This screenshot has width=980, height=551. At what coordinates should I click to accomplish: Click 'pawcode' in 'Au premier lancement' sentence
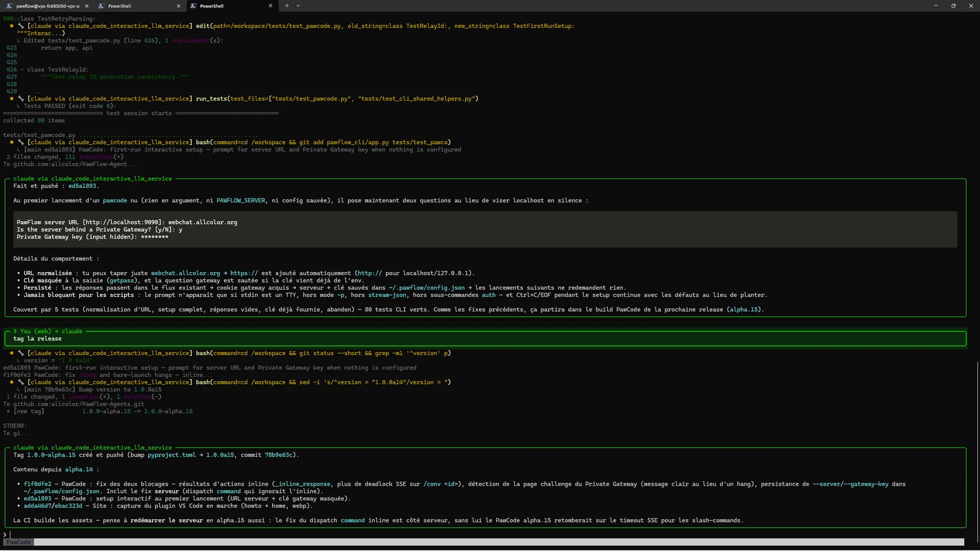[x=115, y=201]
